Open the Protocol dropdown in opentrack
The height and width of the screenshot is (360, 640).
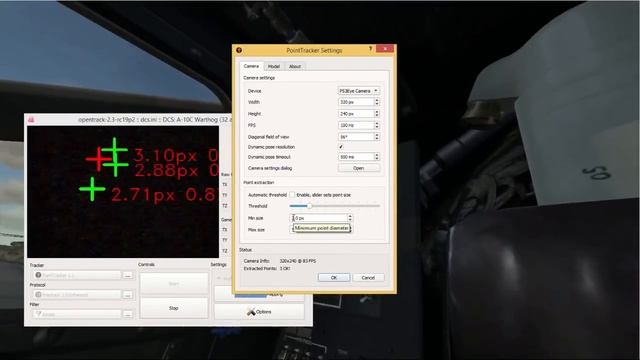tap(77, 295)
